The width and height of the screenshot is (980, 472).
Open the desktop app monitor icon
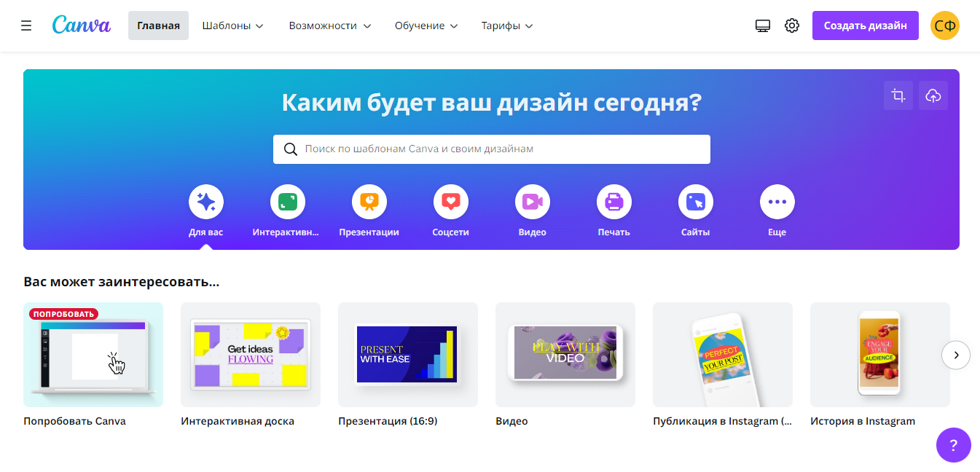(763, 25)
